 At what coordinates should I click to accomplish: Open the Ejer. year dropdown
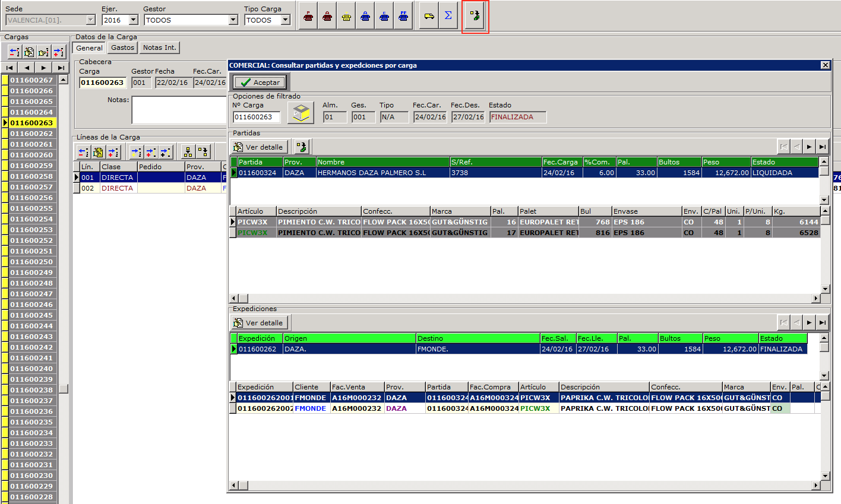(133, 20)
